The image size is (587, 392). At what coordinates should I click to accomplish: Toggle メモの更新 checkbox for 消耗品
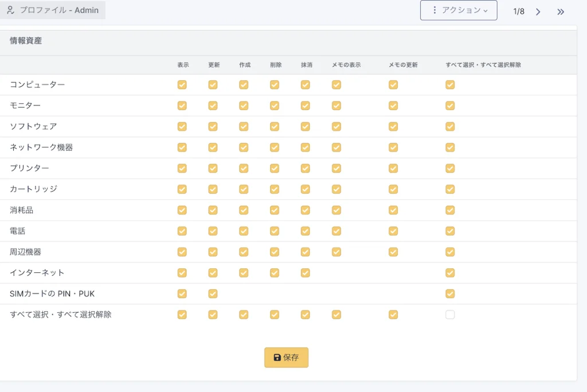click(393, 210)
